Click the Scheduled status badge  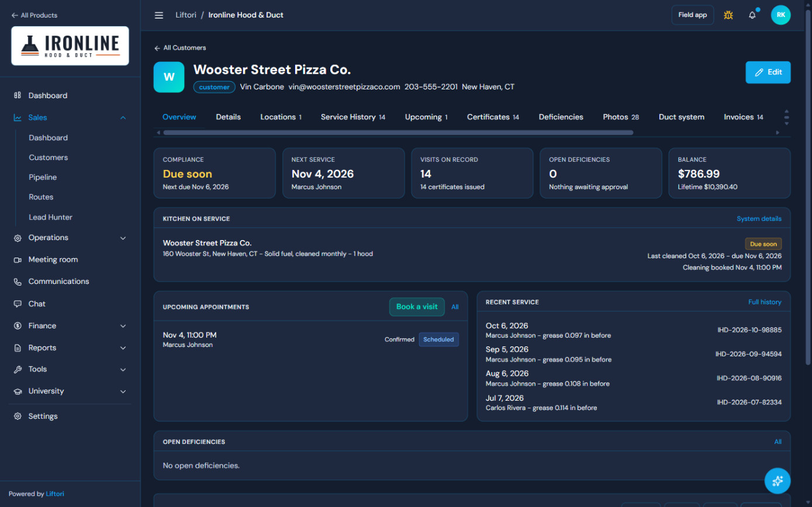tap(438, 339)
